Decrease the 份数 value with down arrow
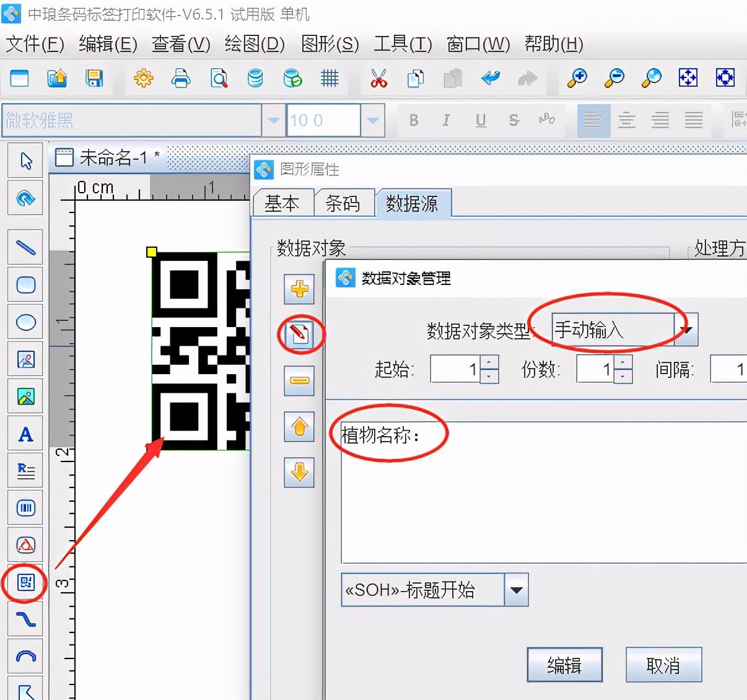 coord(623,376)
